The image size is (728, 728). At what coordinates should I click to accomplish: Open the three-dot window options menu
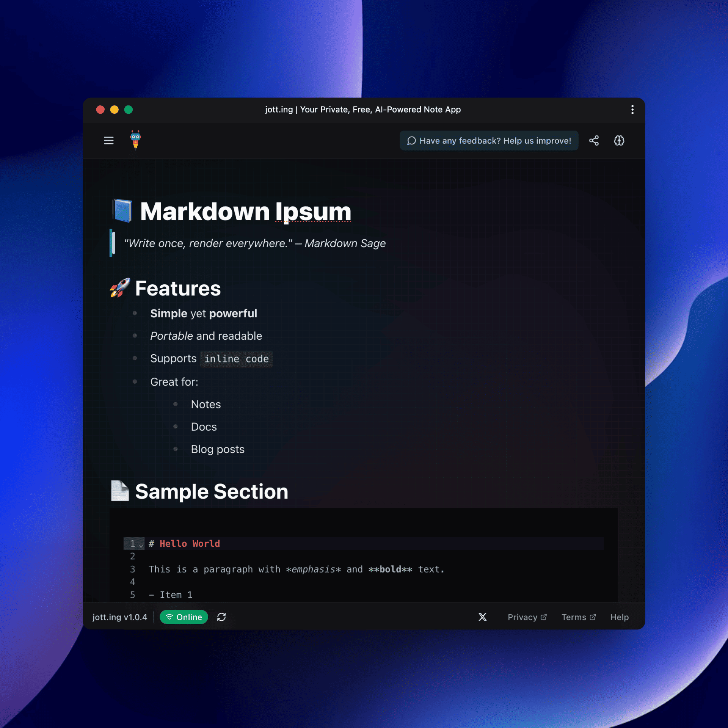tap(632, 110)
